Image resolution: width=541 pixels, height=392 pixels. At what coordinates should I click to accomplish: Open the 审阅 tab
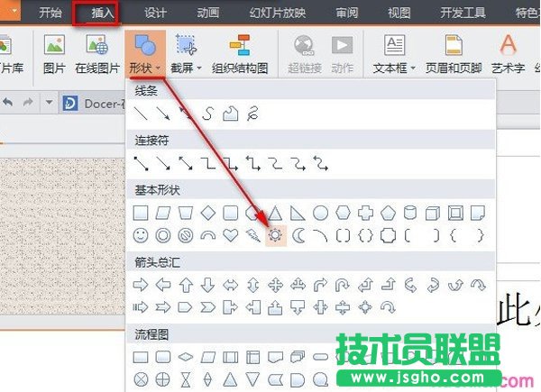click(x=347, y=14)
